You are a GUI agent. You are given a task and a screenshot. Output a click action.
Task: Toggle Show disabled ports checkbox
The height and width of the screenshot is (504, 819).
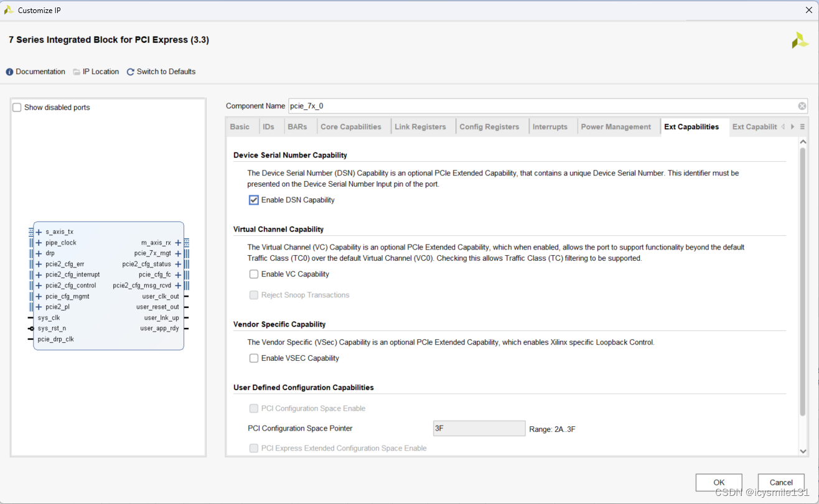(x=17, y=108)
